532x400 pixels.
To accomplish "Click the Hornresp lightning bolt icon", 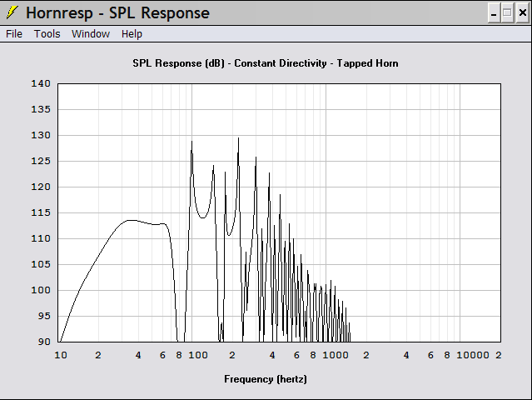I will [12, 12].
